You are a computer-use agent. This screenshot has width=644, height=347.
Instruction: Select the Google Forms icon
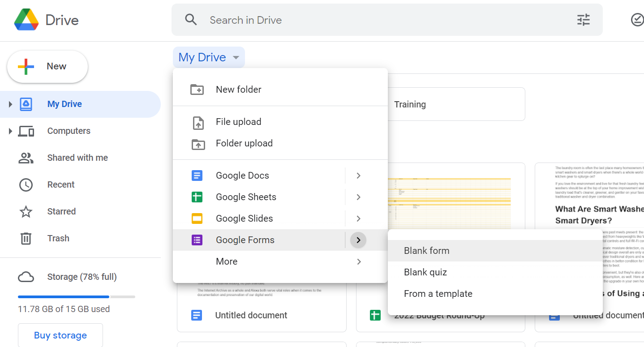(197, 240)
